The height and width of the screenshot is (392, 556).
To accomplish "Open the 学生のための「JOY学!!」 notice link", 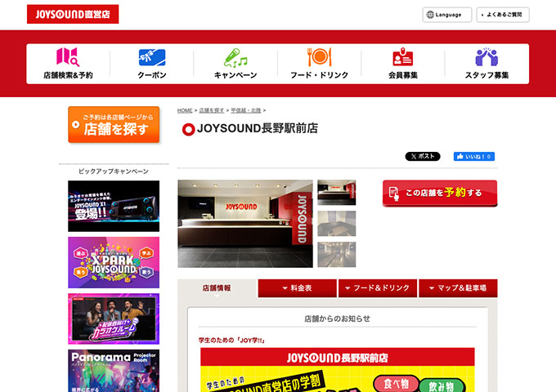I will click(231, 341).
